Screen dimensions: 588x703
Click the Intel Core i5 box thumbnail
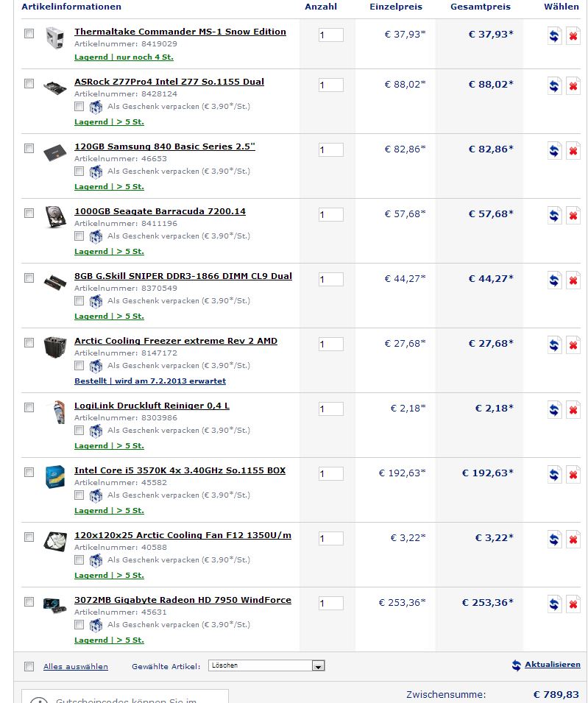point(55,476)
